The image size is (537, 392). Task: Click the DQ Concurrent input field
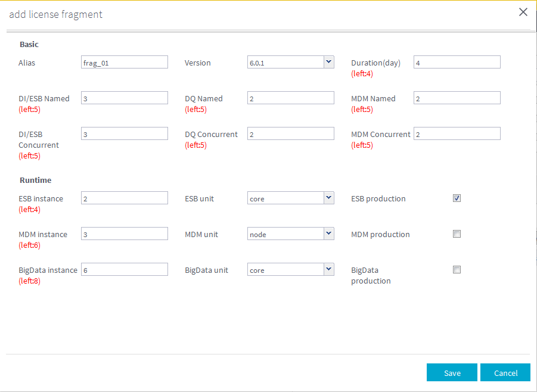290,133
